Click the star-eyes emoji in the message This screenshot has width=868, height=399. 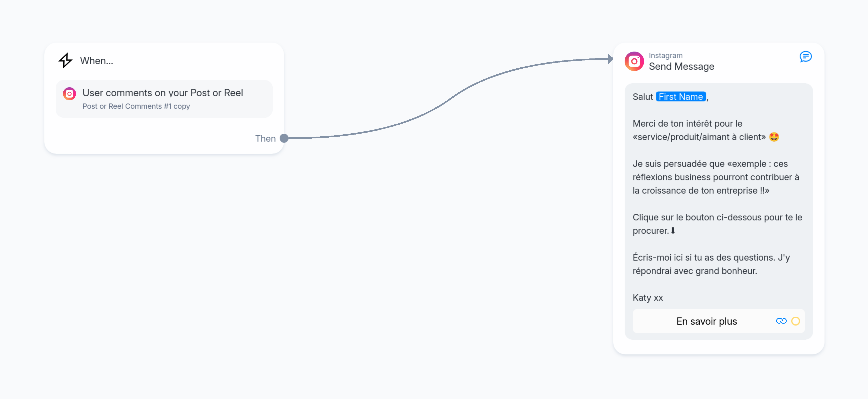click(x=774, y=137)
